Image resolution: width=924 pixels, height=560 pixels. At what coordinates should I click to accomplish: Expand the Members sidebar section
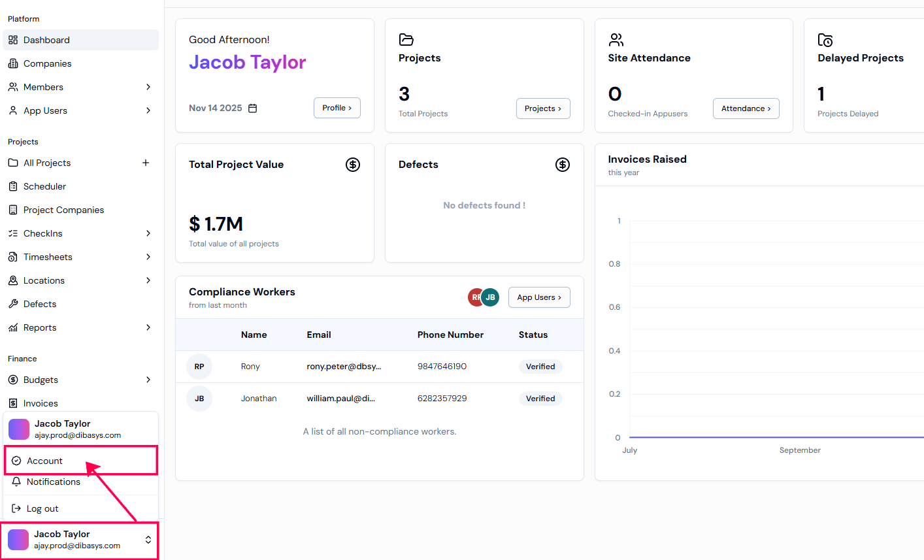[x=148, y=87]
